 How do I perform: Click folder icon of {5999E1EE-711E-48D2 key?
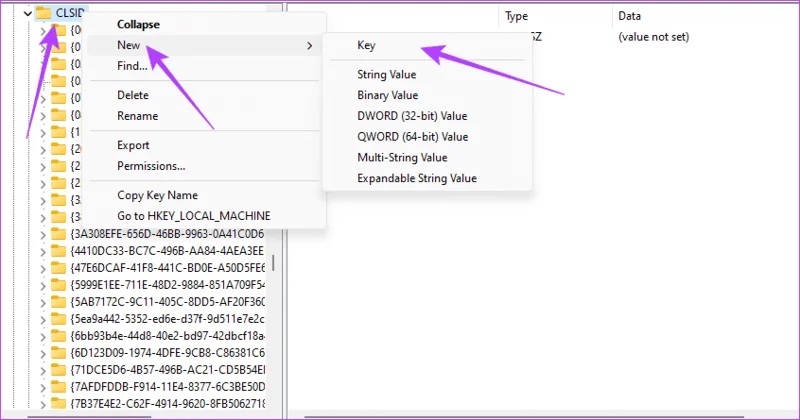coord(59,285)
